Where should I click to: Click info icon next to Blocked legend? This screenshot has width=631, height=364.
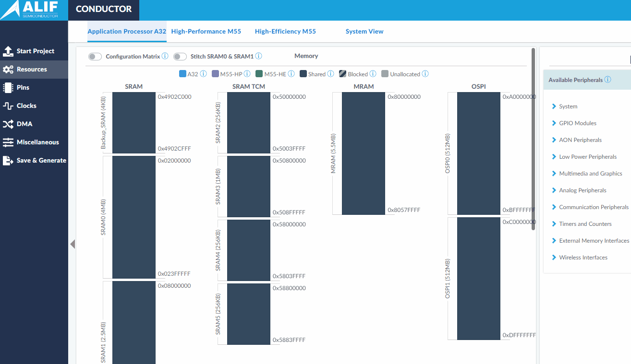(373, 74)
